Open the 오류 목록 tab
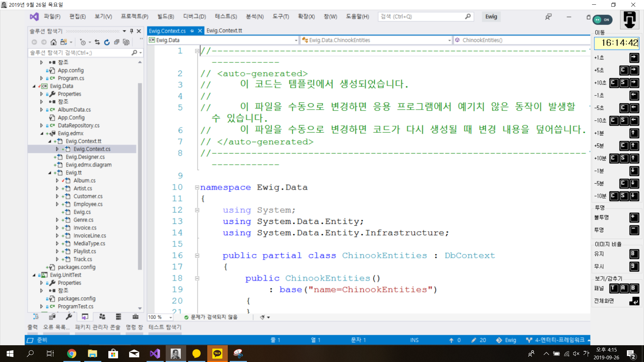The width and height of the screenshot is (644, 362). coord(56,327)
